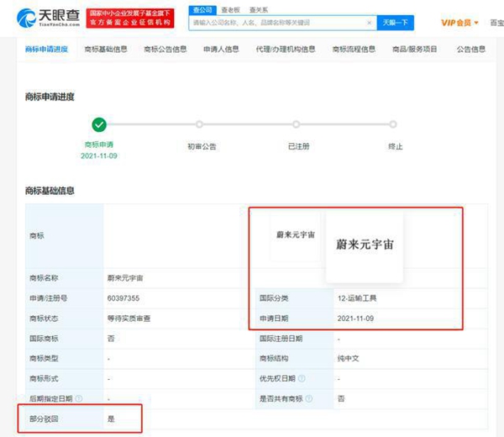Click the category value 12-运输工具
Image resolution: width=504 pixels, height=437 pixels.
pyautogui.click(x=357, y=298)
